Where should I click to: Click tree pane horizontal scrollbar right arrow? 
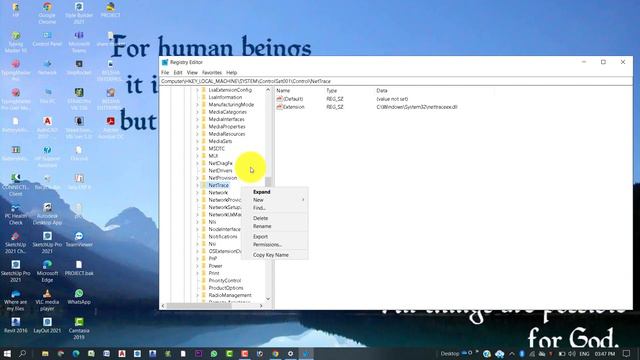[x=261, y=306]
